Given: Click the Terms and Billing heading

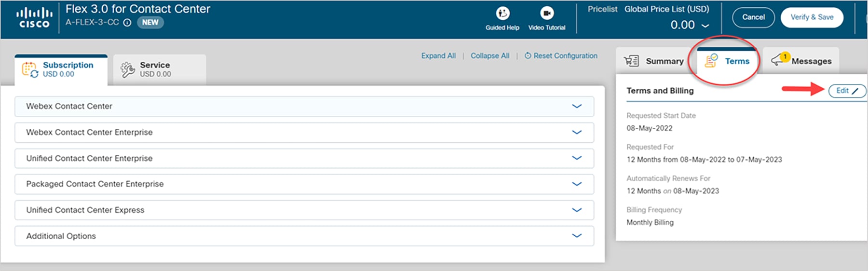Looking at the screenshot, I should pos(660,91).
